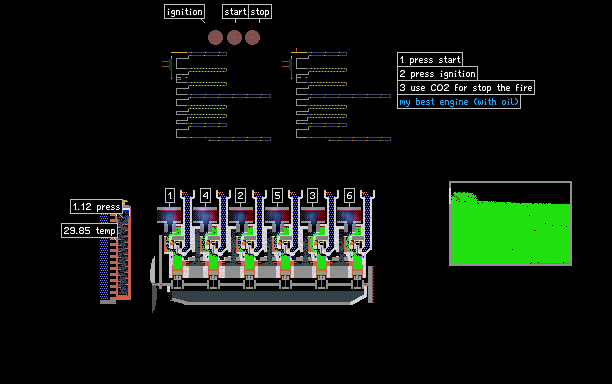Click the cylinder 1 number sign
Viewport: 612px width, 384px height.
170,196
